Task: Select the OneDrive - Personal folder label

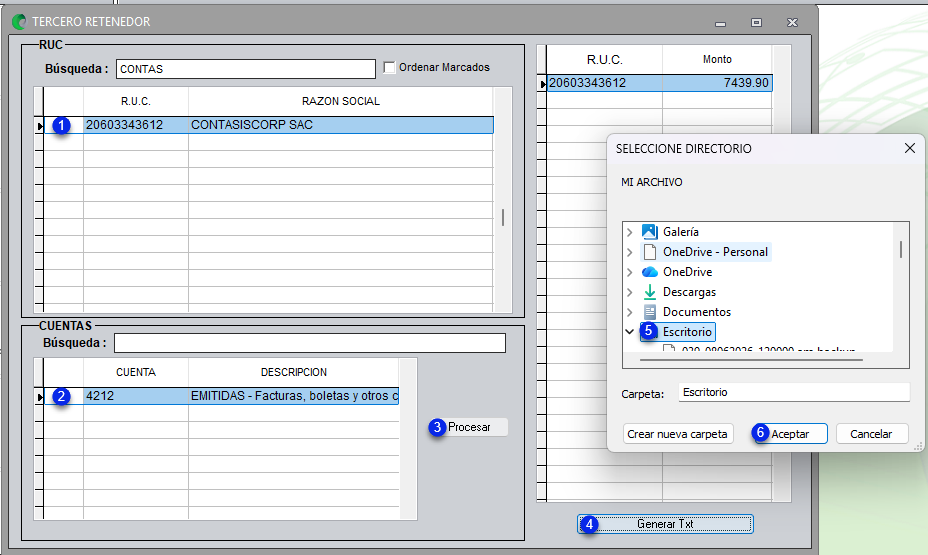Action: [x=715, y=252]
